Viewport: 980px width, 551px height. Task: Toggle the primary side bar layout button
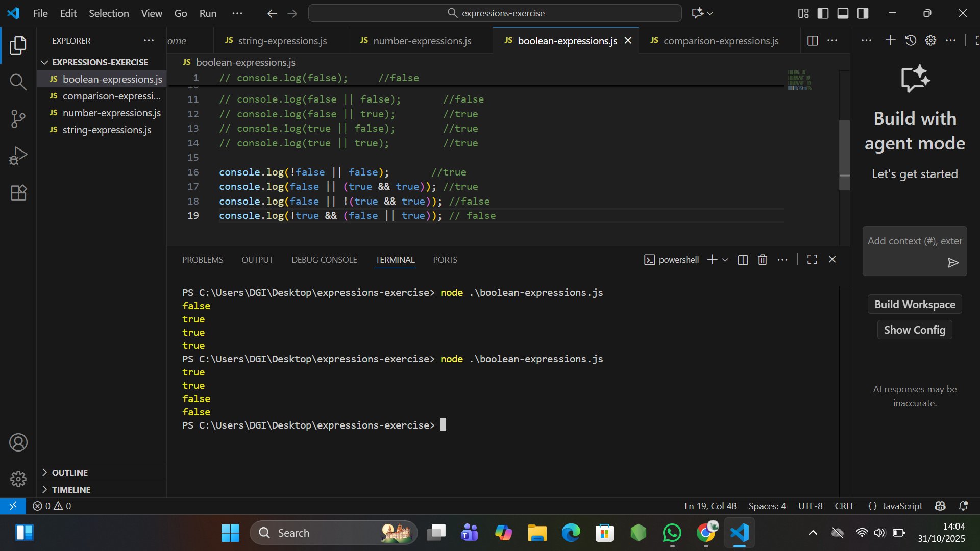point(823,13)
